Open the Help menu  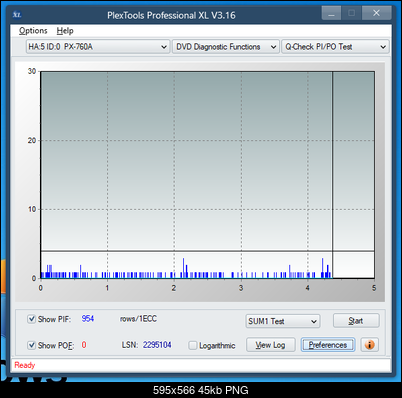65,31
